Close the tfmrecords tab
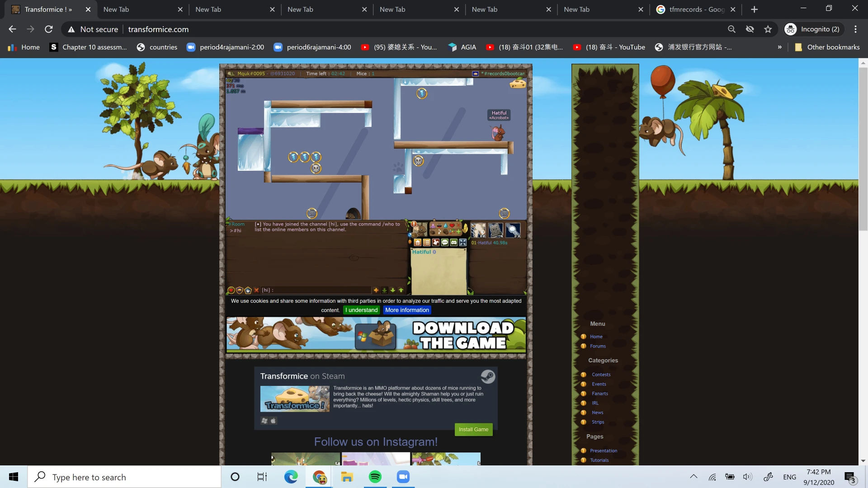Image resolution: width=868 pixels, height=488 pixels. point(733,9)
